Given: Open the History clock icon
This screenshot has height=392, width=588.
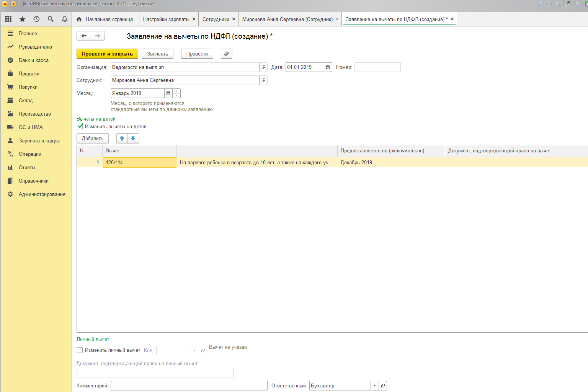Looking at the screenshot, I should pyautogui.click(x=36, y=19).
